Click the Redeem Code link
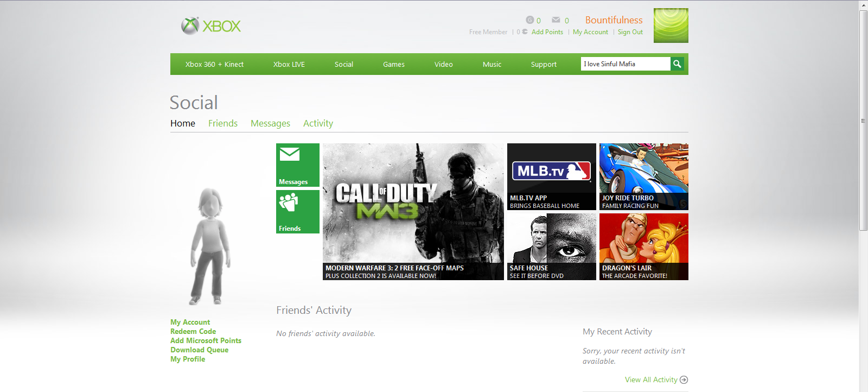The image size is (868, 392). pyautogui.click(x=193, y=331)
